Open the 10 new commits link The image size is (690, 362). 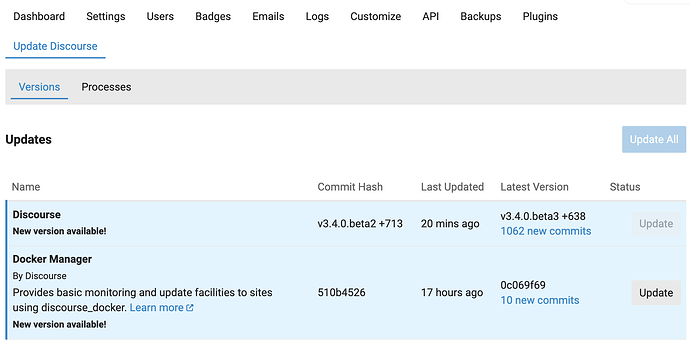(540, 300)
